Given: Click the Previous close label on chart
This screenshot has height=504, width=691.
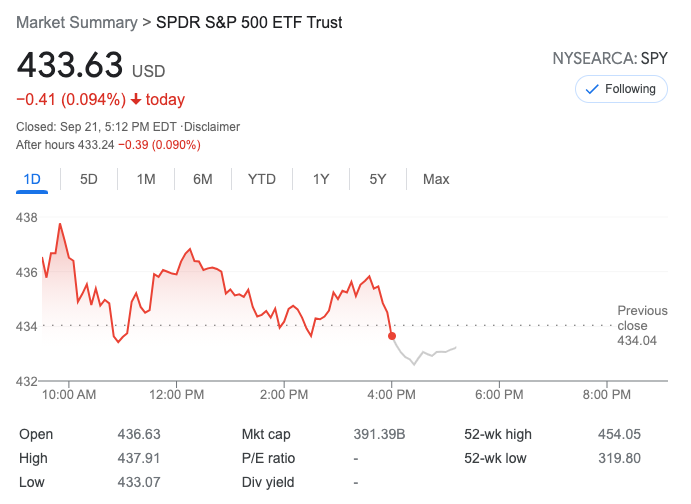Looking at the screenshot, I should [x=640, y=318].
